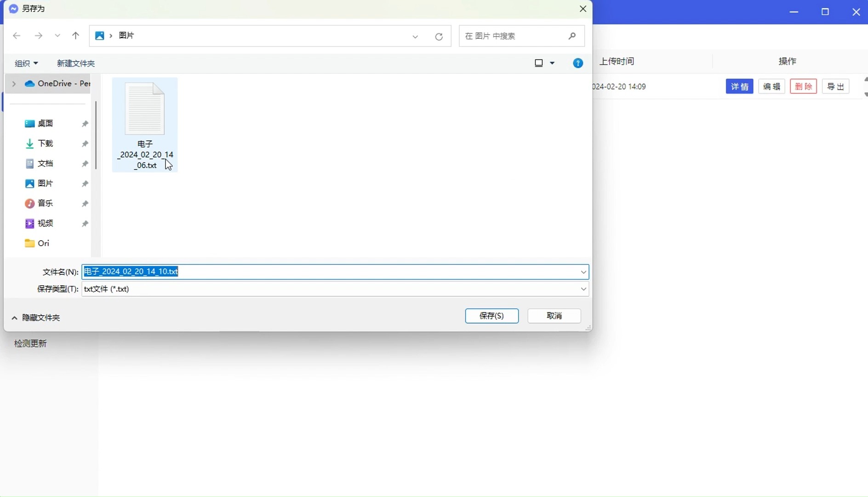Image resolution: width=868 pixels, height=497 pixels.
Task: Unpin 桌面 via its pin icon
Action: tap(85, 124)
